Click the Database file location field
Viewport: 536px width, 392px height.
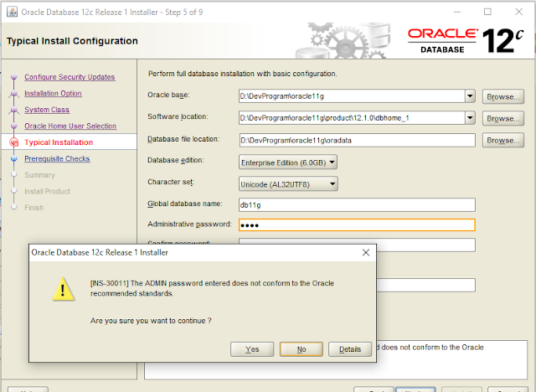[x=357, y=140]
